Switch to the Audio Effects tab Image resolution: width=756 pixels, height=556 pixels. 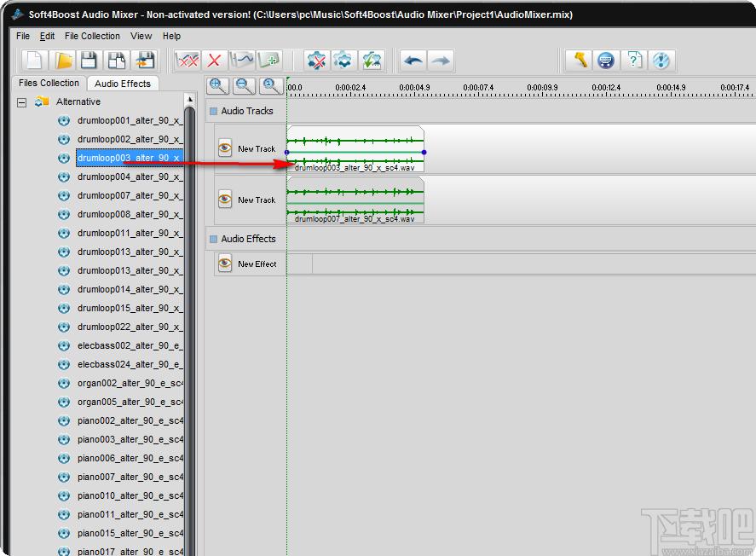[x=123, y=84]
